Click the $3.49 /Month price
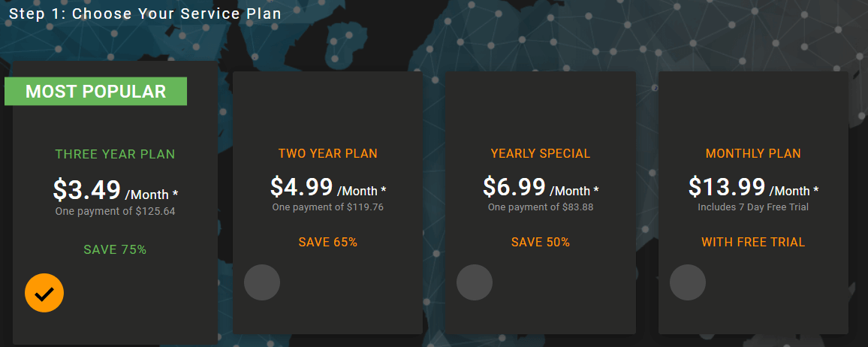The width and height of the screenshot is (868, 347). [115, 190]
